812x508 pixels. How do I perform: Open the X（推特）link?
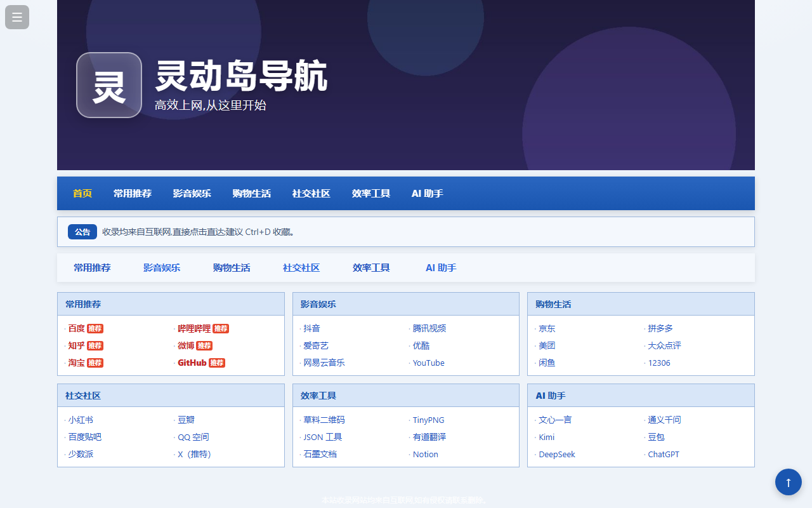[x=195, y=454]
